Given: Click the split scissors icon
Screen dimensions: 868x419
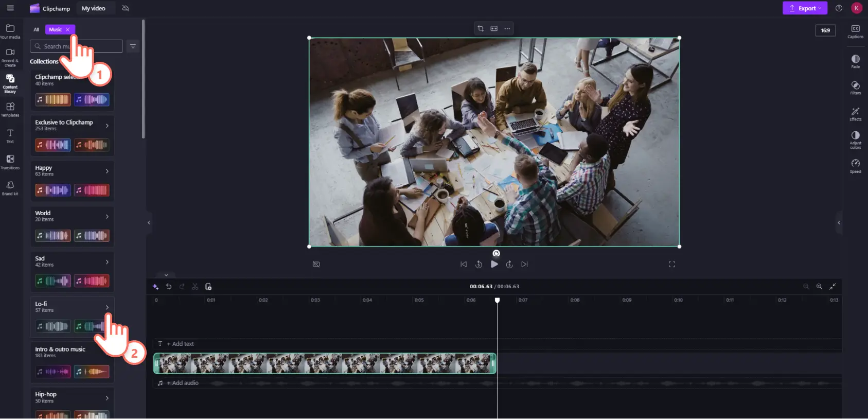Looking at the screenshot, I should (195, 287).
